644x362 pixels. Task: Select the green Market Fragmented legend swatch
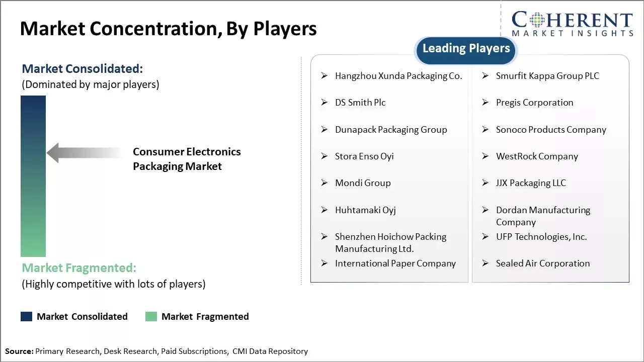[151, 316]
